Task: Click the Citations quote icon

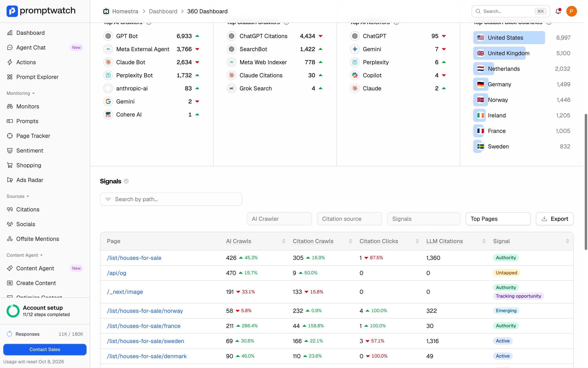Action: pyautogui.click(x=10, y=209)
